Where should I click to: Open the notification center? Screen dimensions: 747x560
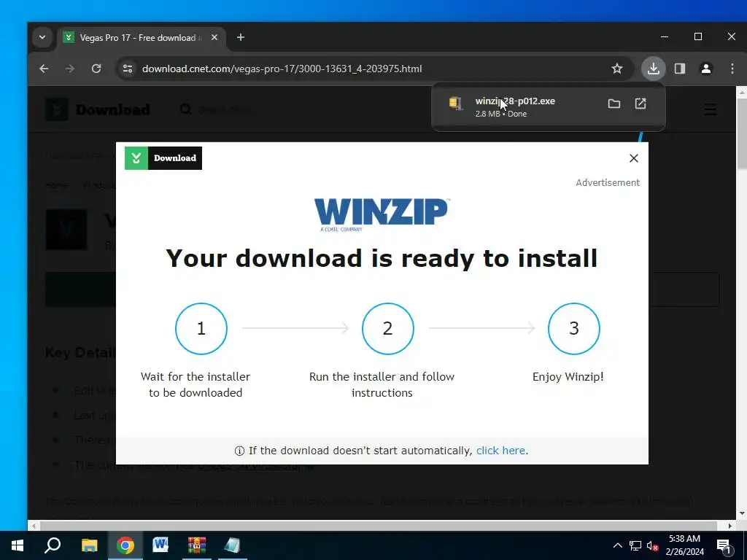pyautogui.click(x=724, y=545)
